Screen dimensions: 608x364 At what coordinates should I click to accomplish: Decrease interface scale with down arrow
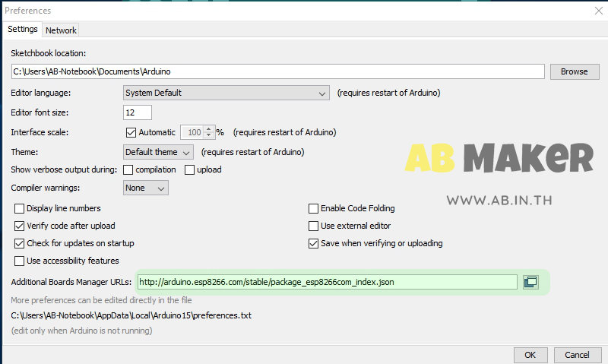point(208,136)
